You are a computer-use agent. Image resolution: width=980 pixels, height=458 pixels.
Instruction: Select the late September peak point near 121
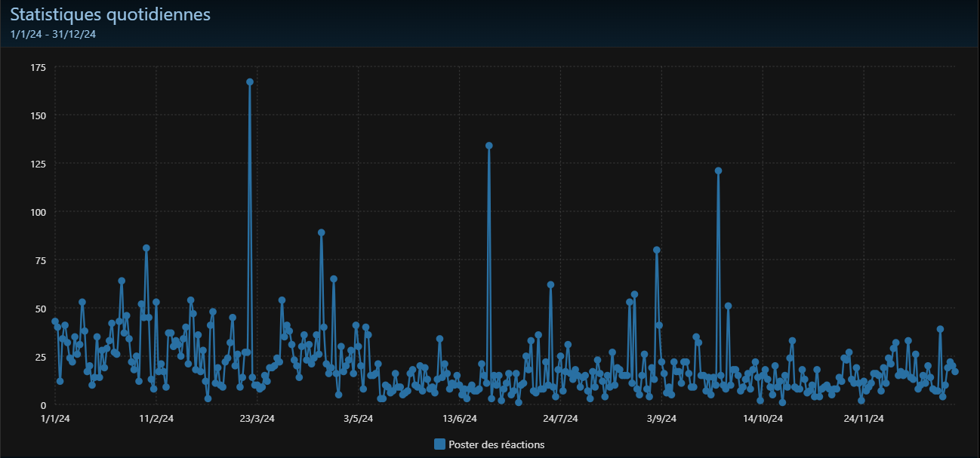click(719, 171)
